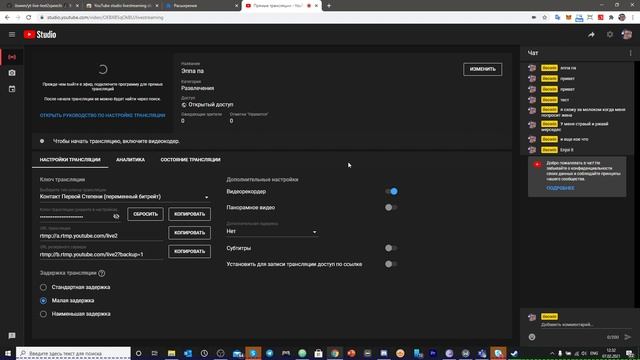Image resolution: width=640 pixels, height=360 pixels.
Task: Switch to Настройки трансляции tab
Action: point(70,160)
